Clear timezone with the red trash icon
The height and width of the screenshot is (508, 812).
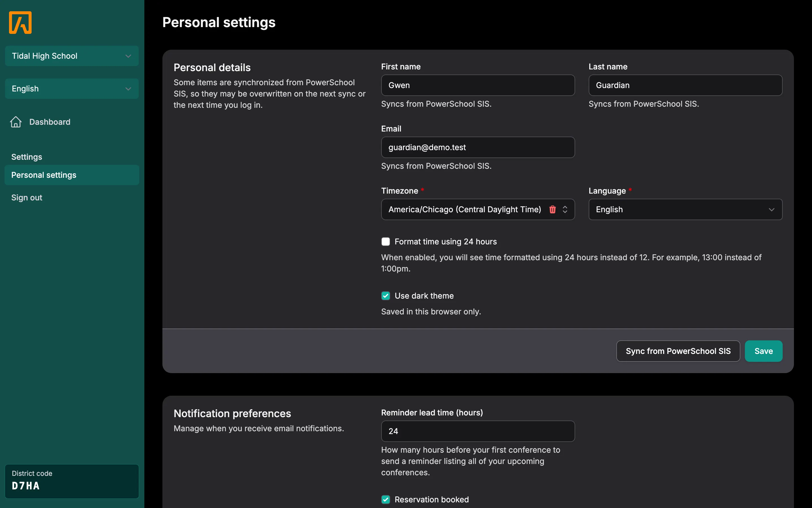click(552, 209)
